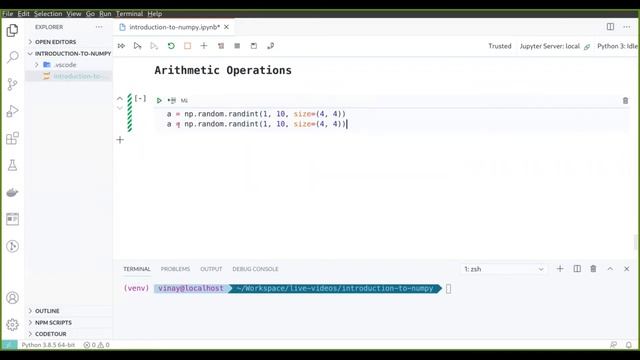Move the cell down with arrow
This screenshot has width=640, height=360.
[120, 108]
